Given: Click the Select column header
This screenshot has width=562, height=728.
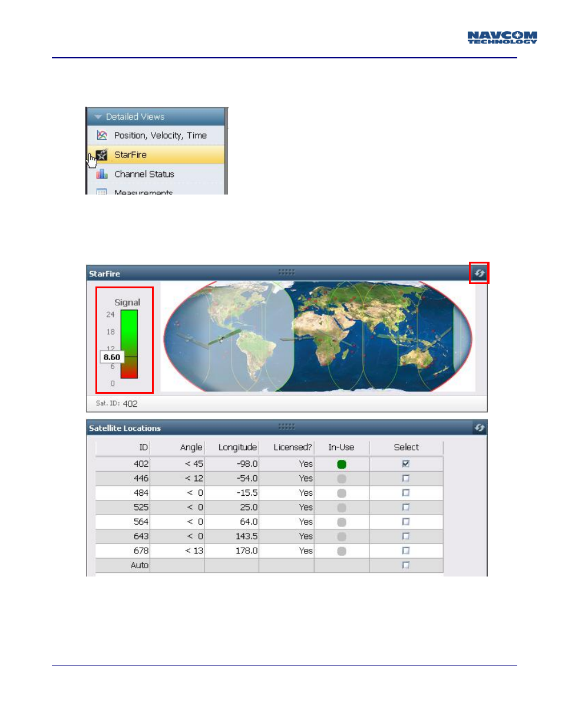Looking at the screenshot, I should coord(406,447).
